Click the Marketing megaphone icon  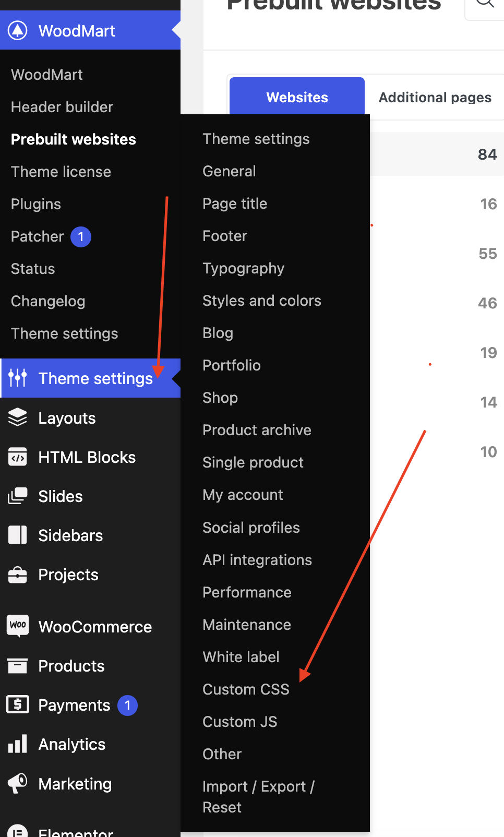(18, 783)
